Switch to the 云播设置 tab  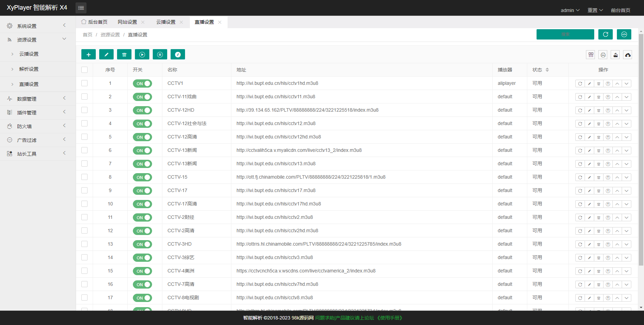pyautogui.click(x=166, y=22)
